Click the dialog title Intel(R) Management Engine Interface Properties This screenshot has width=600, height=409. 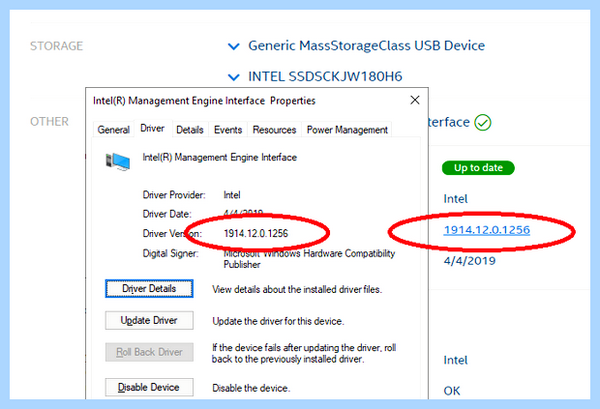coord(204,101)
